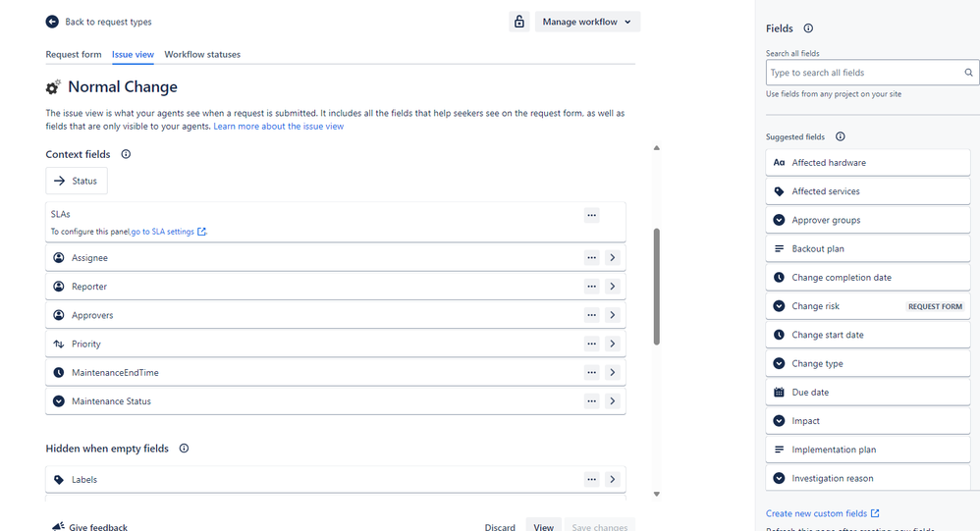Select the Change risk suggested field

[867, 306]
